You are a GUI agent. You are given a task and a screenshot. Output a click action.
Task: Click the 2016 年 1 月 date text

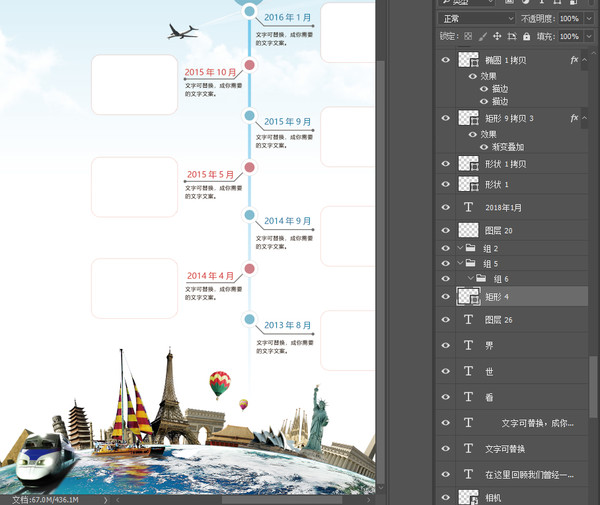(287, 17)
